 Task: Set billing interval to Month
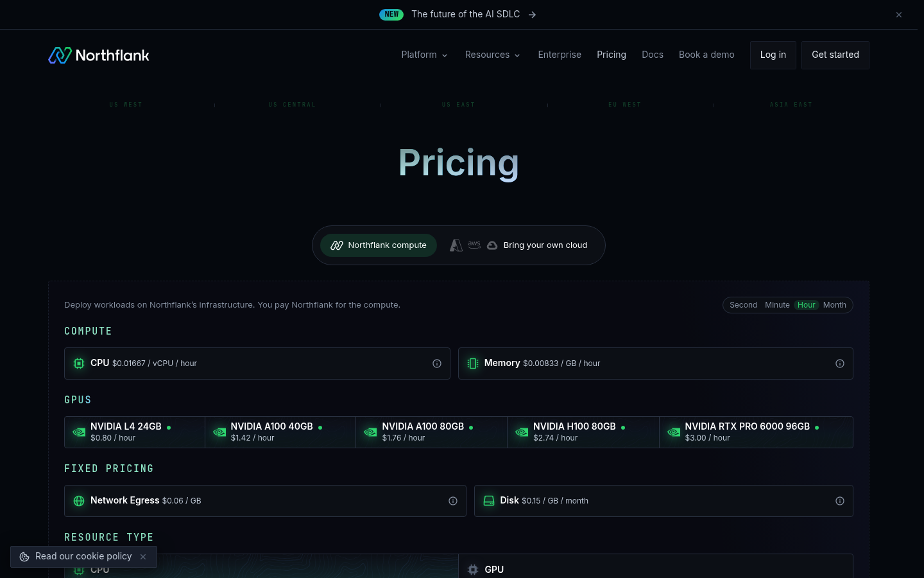[835, 305]
